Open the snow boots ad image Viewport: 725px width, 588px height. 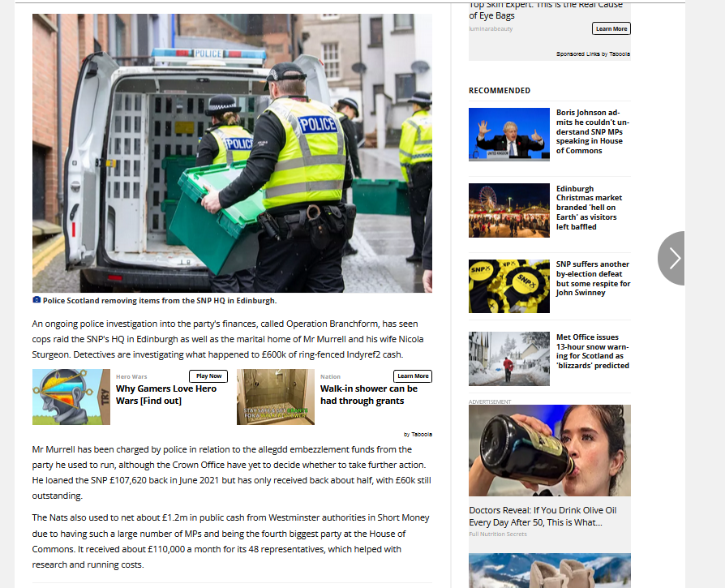point(550,570)
